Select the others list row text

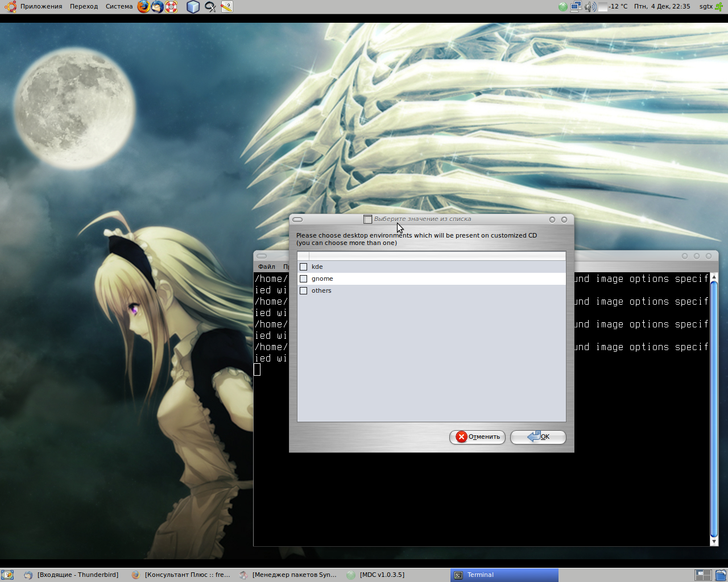[x=321, y=290]
